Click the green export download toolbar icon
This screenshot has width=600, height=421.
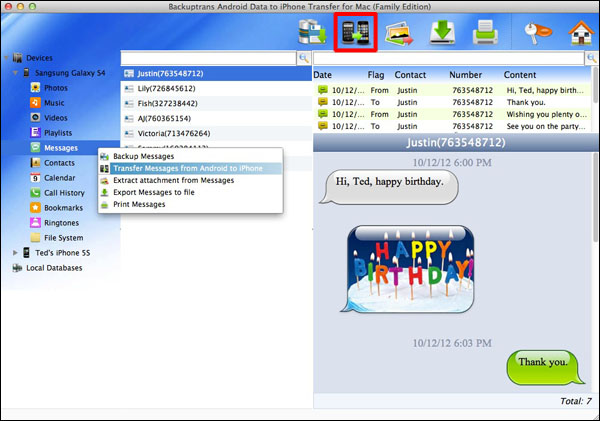click(442, 32)
